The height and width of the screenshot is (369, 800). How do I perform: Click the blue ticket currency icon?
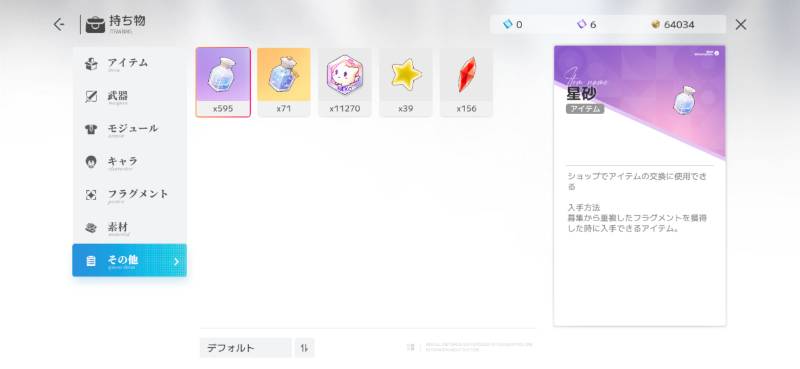tap(507, 24)
